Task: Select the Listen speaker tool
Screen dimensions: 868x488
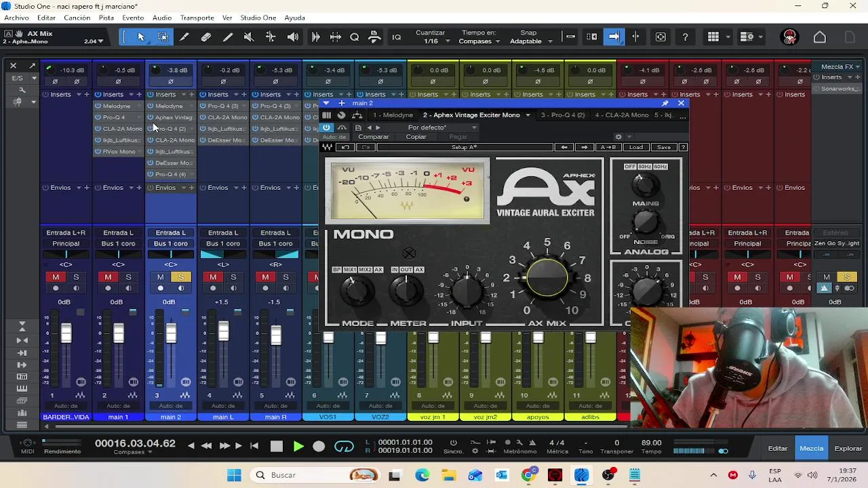Action: pos(292,37)
